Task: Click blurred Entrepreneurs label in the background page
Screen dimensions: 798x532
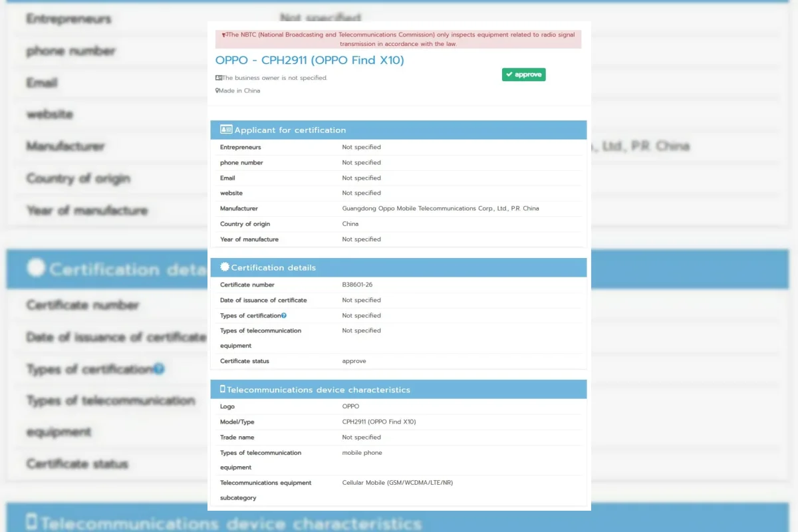Action: coord(68,19)
